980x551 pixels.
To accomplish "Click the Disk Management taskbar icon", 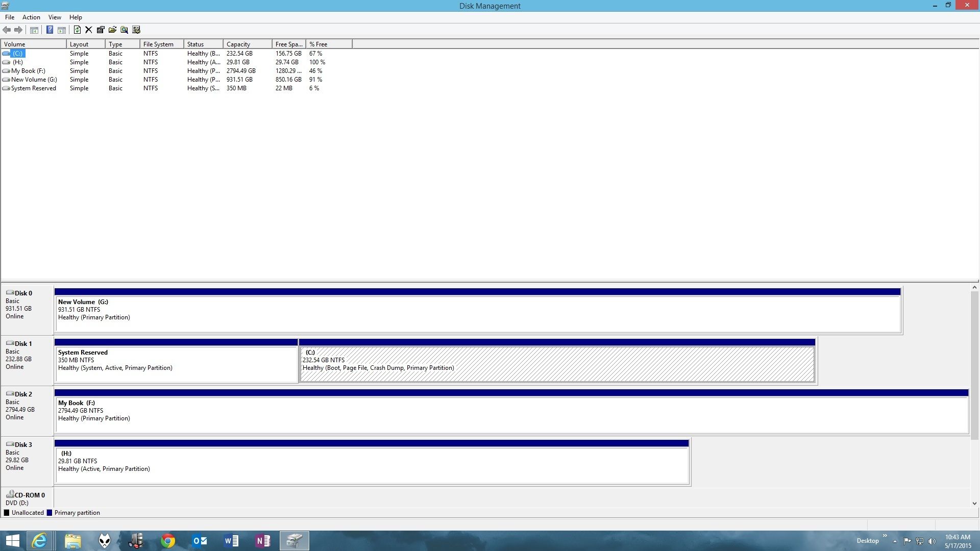I will 295,541.
